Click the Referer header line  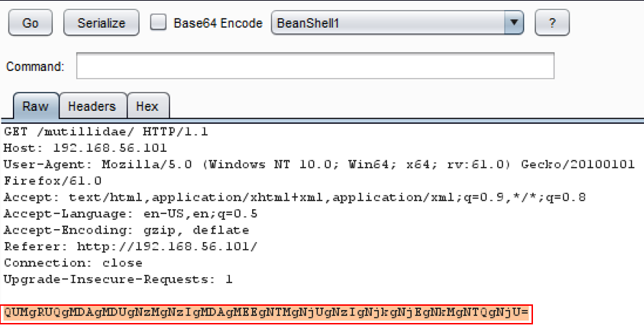(130, 246)
